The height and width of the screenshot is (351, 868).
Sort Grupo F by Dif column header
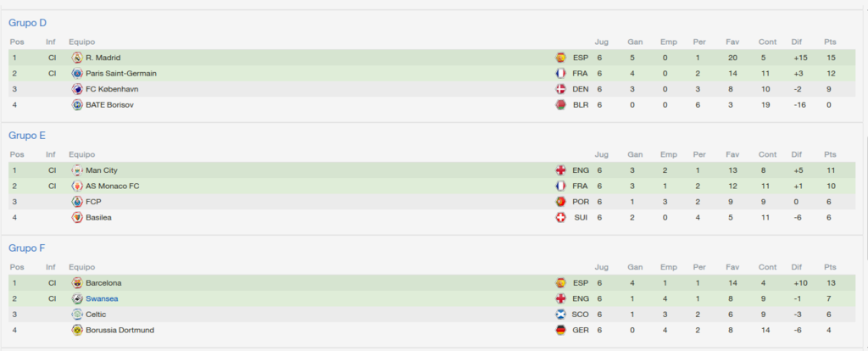coord(796,267)
